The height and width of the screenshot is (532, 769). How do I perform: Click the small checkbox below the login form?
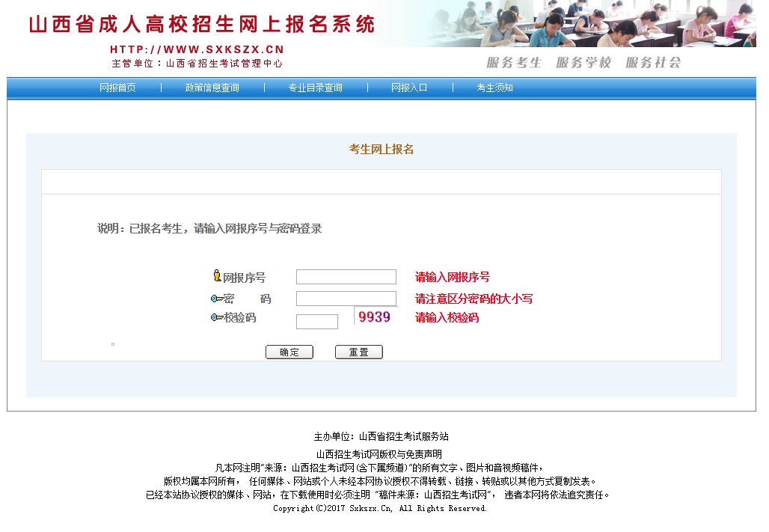[x=113, y=343]
